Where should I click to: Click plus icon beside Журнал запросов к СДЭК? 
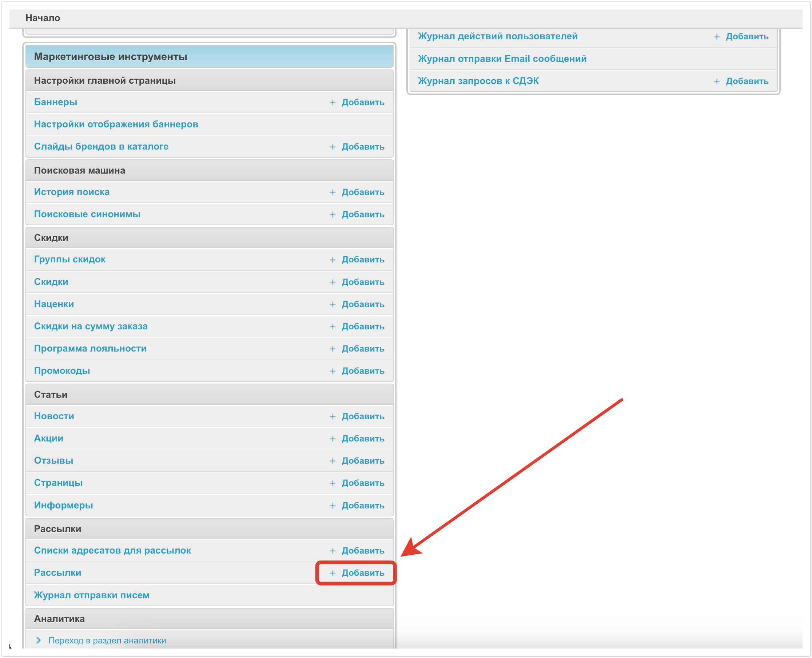click(717, 81)
